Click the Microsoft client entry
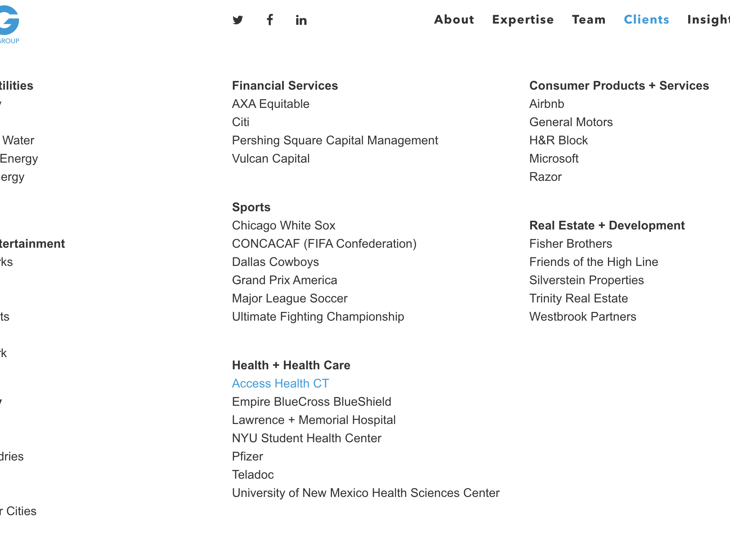This screenshot has width=730, height=560. [x=554, y=158]
